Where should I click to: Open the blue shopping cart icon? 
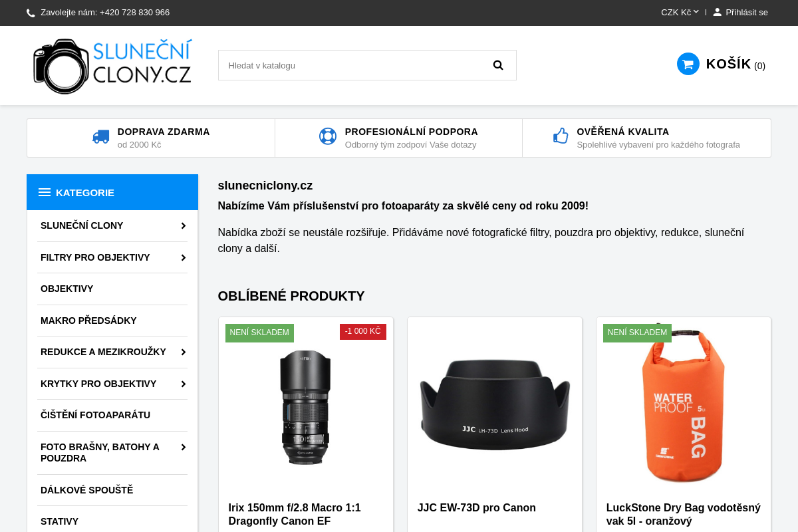pyautogui.click(x=688, y=64)
